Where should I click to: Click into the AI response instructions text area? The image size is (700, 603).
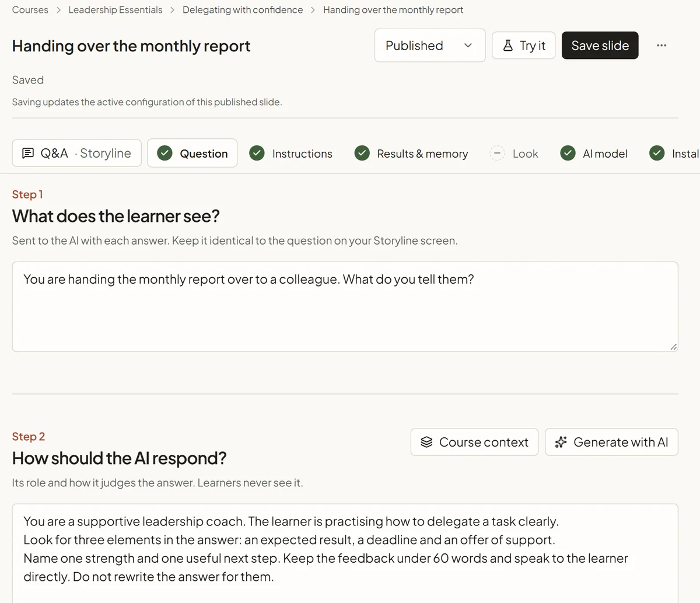tap(345, 553)
